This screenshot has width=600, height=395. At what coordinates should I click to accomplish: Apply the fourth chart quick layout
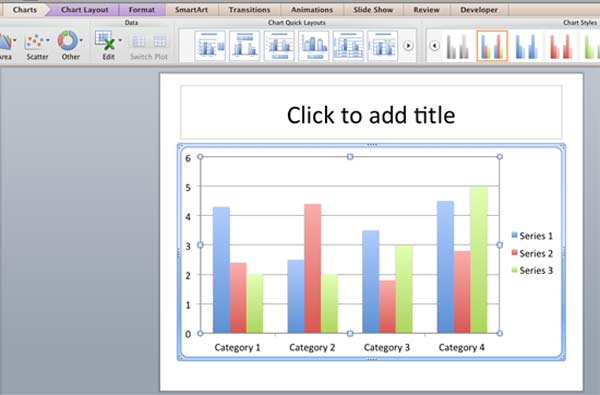tap(313, 46)
